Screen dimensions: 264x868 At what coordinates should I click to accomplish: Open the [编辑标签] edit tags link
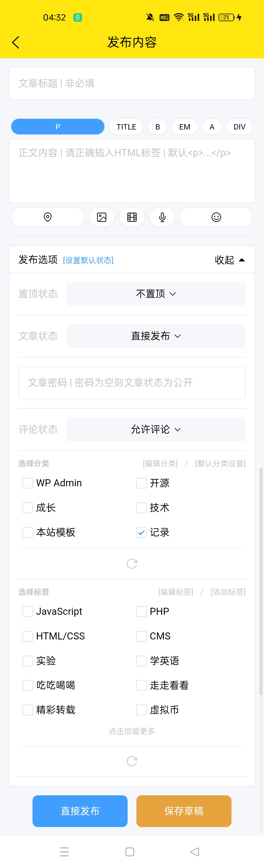click(176, 592)
